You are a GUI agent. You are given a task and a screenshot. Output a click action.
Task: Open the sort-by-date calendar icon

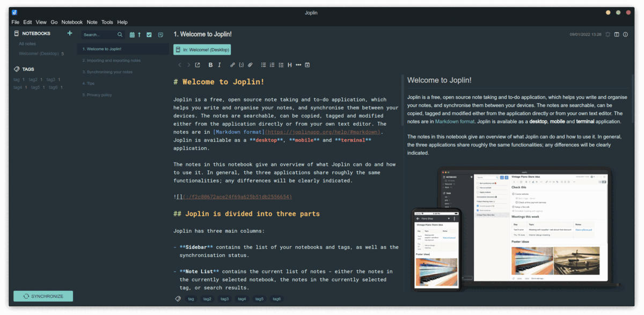coord(132,35)
